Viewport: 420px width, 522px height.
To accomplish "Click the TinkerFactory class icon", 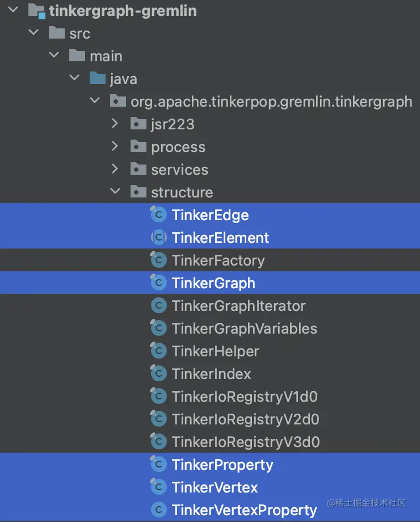I will pyautogui.click(x=158, y=260).
